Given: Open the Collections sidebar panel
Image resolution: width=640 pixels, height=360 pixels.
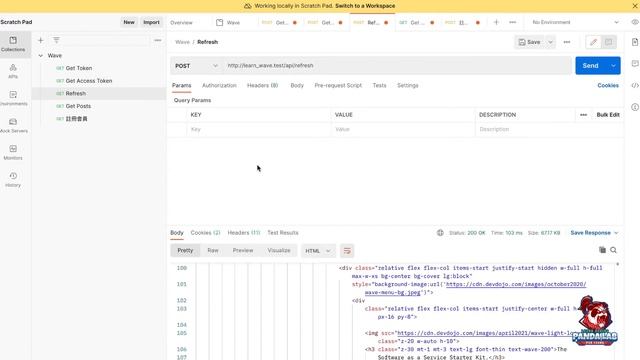Looking at the screenshot, I should coord(13,44).
